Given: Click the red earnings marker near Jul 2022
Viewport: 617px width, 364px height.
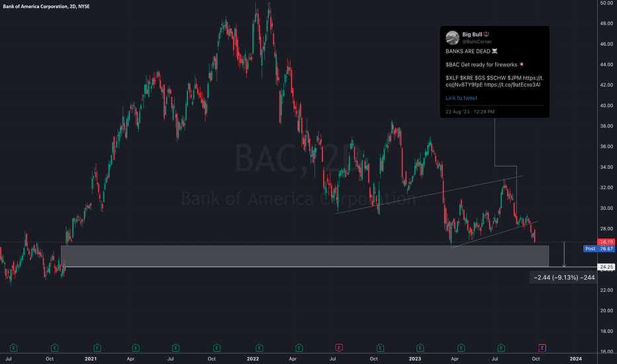Looking at the screenshot, I should pos(339,348).
